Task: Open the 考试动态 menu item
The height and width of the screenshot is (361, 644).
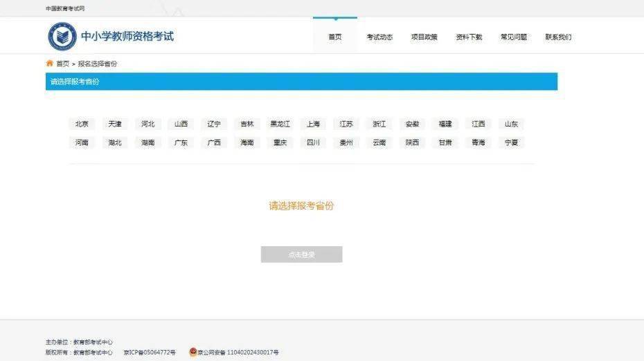Action: [x=379, y=37]
